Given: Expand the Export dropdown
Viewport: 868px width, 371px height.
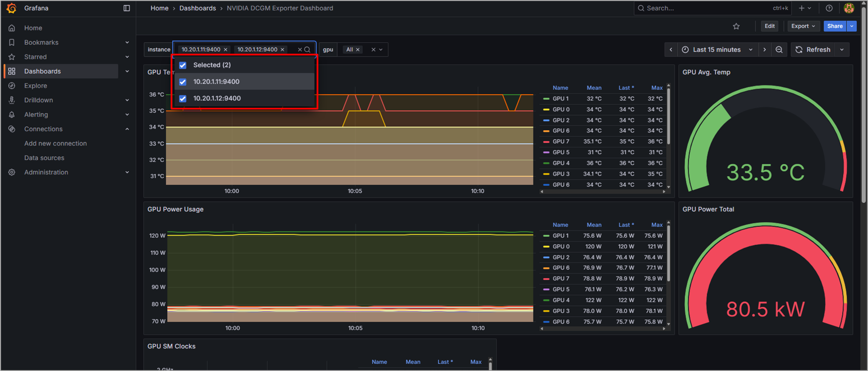Looking at the screenshot, I should click(x=803, y=26).
